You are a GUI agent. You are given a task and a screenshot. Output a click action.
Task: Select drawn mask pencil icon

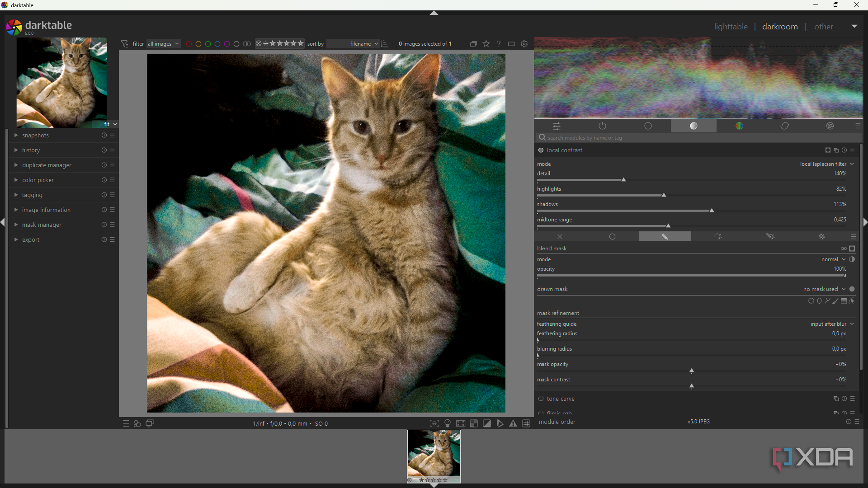pos(665,237)
